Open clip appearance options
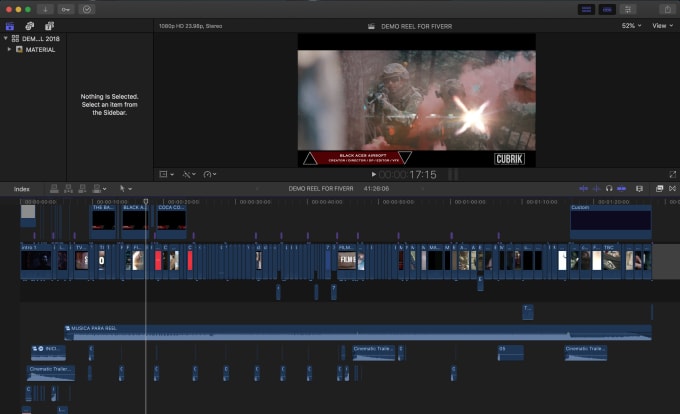 tap(639, 189)
